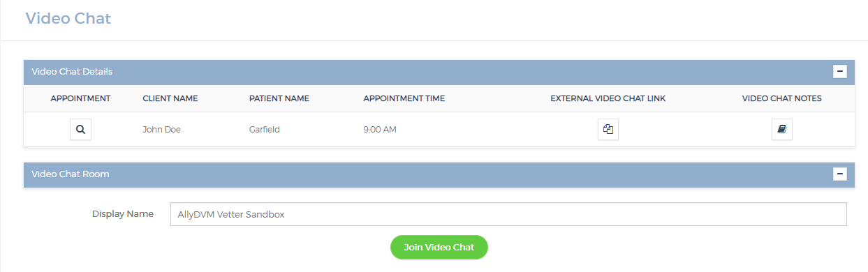Image resolution: width=868 pixels, height=272 pixels.
Task: Click the Video Chat Room panel title
Action: (x=71, y=174)
